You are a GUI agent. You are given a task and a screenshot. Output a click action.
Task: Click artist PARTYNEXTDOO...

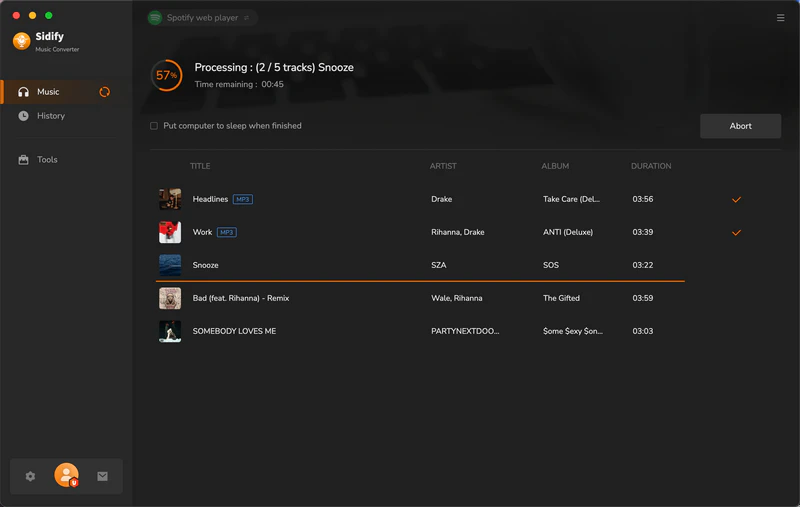(x=465, y=331)
